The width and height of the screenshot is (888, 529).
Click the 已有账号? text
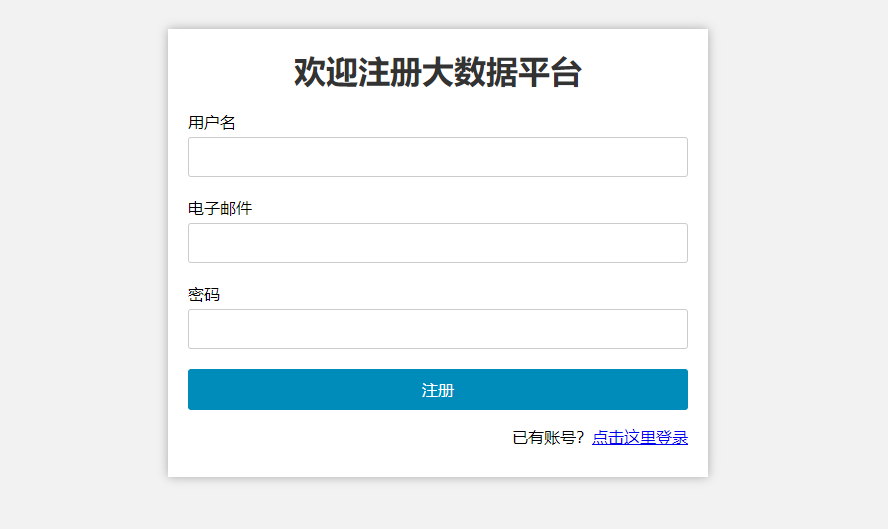coord(548,437)
